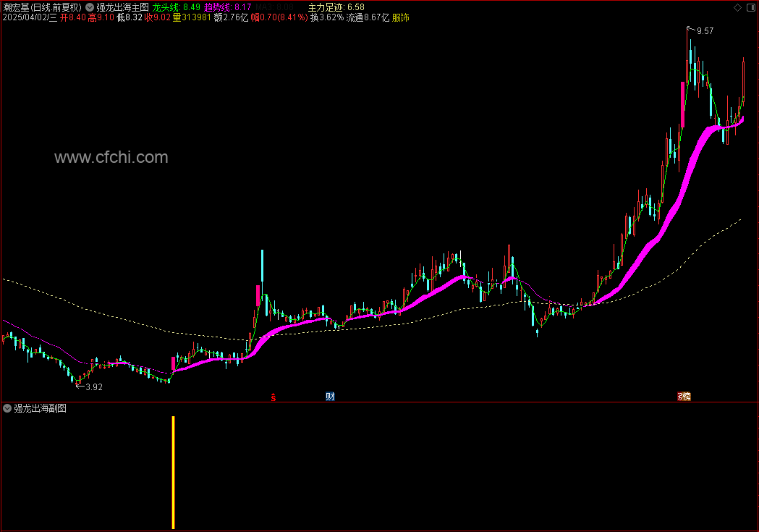Click the 潮宏基(日线.前复权) stock title
Screen dimensions: 759x532
[x=42, y=7]
